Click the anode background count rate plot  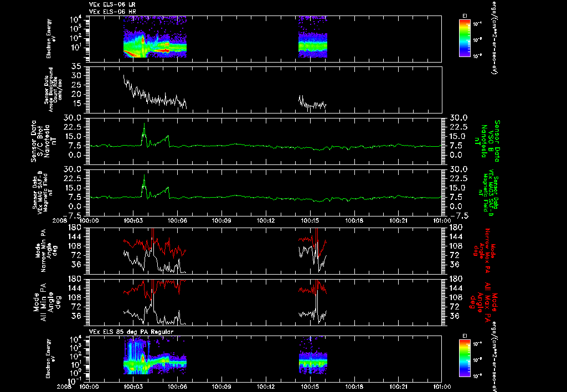(x=265, y=90)
